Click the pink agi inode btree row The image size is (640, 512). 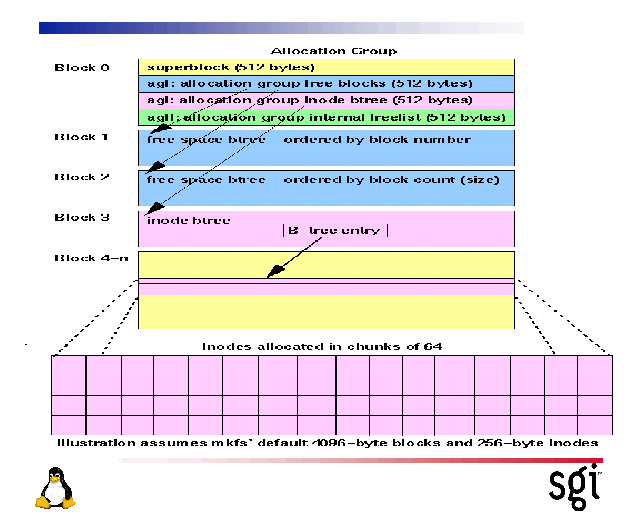[x=326, y=101]
